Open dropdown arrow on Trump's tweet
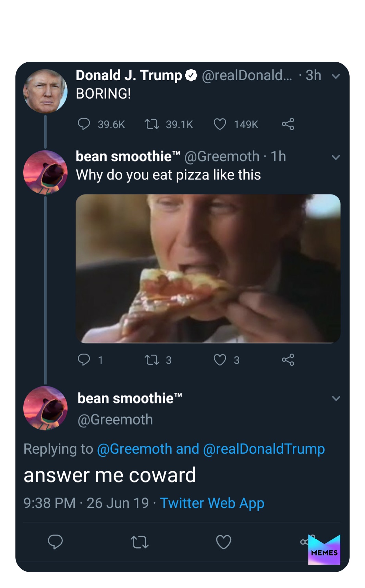The image size is (365, 588). coord(336,76)
